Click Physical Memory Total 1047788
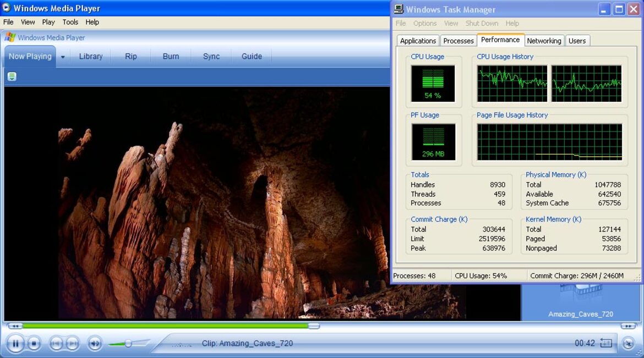The image size is (644, 358). click(608, 185)
